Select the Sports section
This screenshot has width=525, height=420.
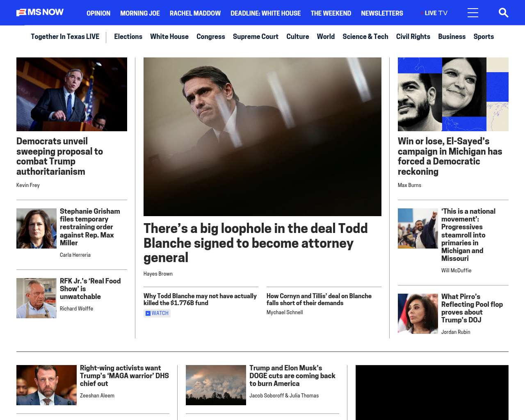click(x=484, y=37)
